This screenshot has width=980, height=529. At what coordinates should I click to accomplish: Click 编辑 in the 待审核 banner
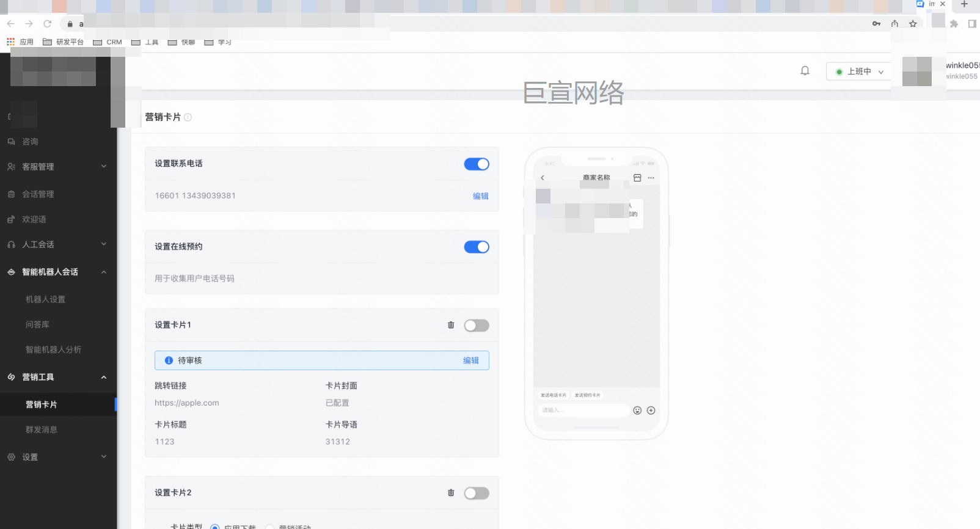(470, 360)
